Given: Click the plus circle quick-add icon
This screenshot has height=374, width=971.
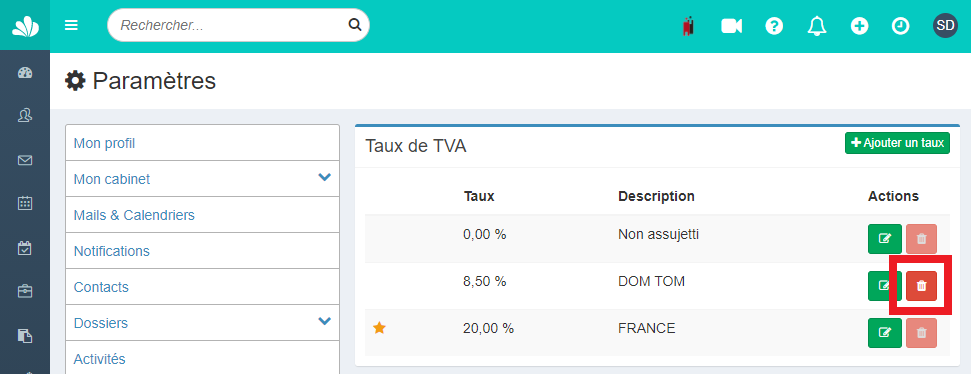Looking at the screenshot, I should pos(859,26).
